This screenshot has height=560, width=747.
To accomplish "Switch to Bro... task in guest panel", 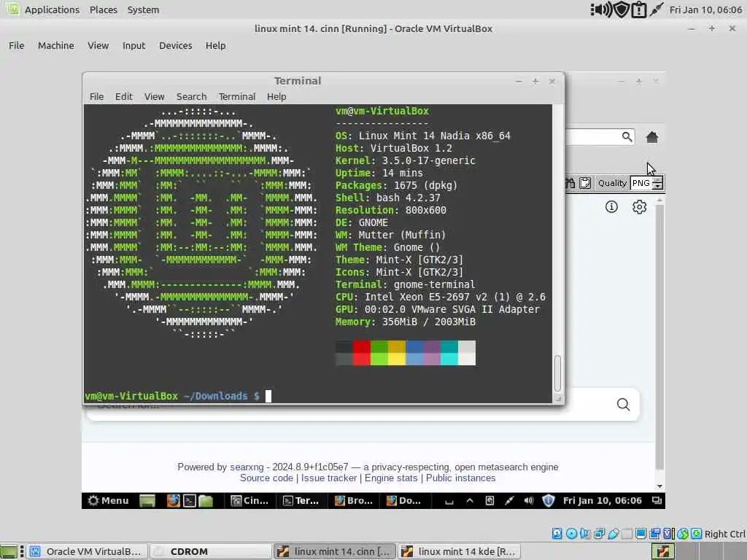I will pos(354,500).
